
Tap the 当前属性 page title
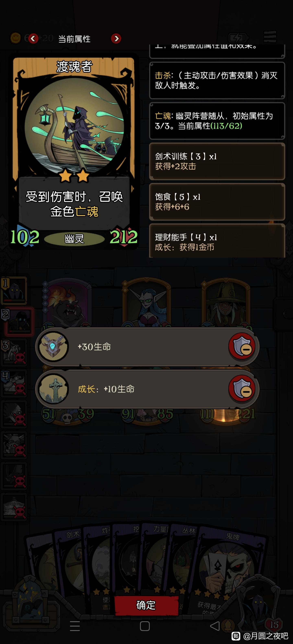click(74, 39)
